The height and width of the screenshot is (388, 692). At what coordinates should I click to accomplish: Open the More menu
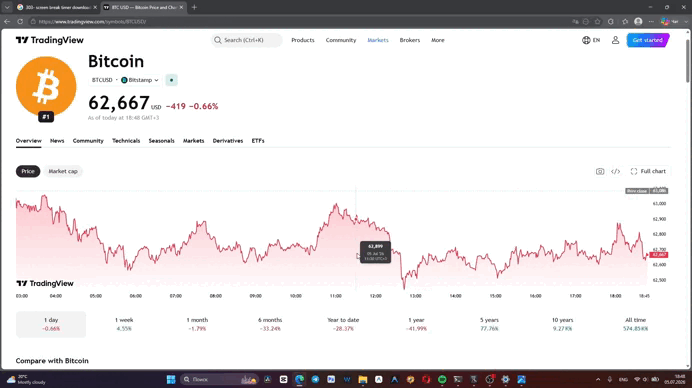pyautogui.click(x=438, y=40)
